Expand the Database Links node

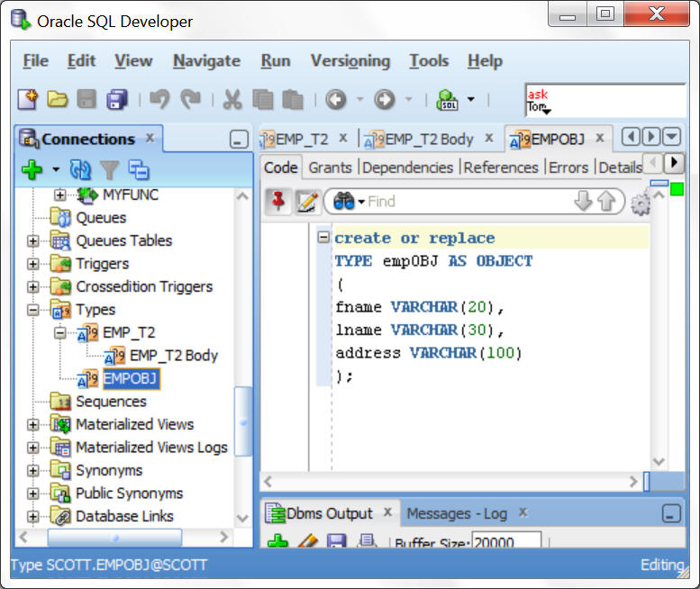click(32, 516)
